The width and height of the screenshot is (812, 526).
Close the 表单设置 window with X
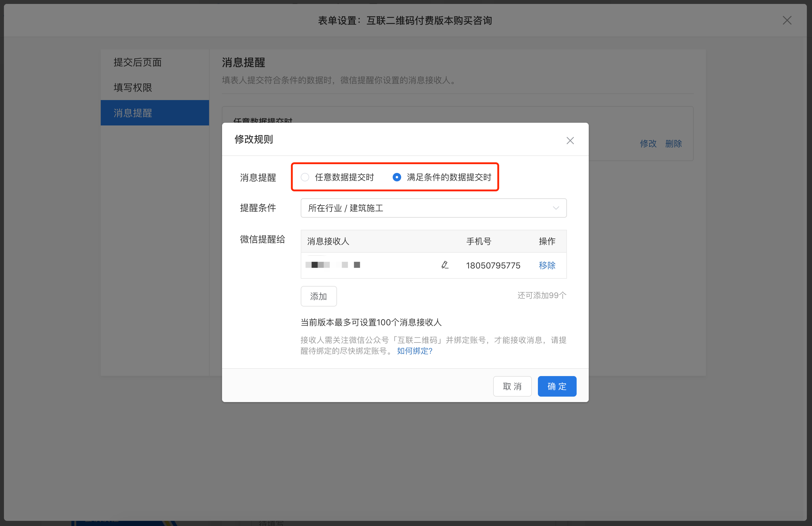[x=787, y=21]
